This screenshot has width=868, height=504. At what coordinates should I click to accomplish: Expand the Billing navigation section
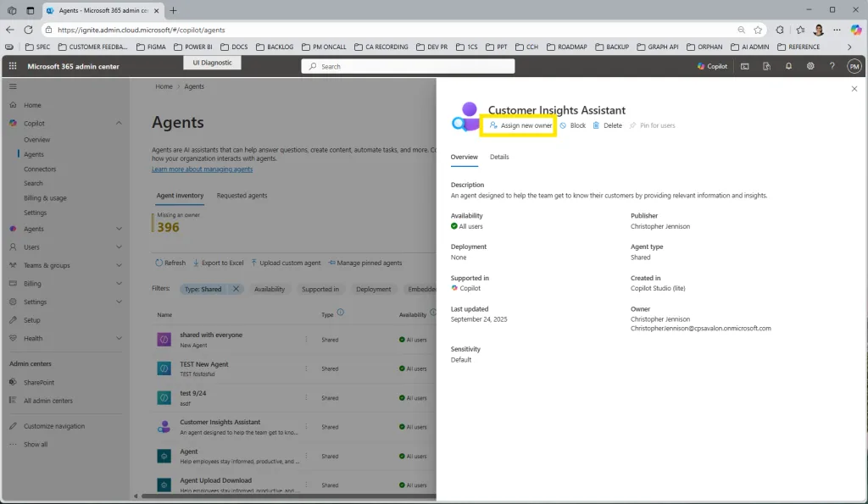[x=119, y=283]
